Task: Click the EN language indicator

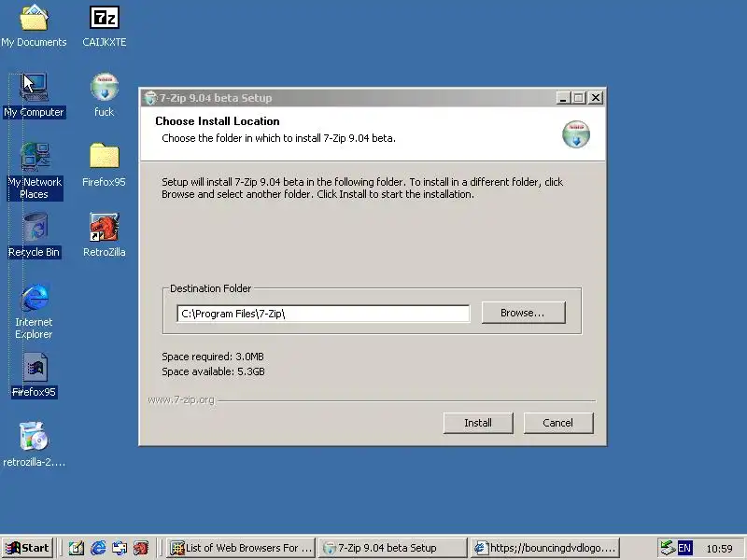Action: coord(684,548)
